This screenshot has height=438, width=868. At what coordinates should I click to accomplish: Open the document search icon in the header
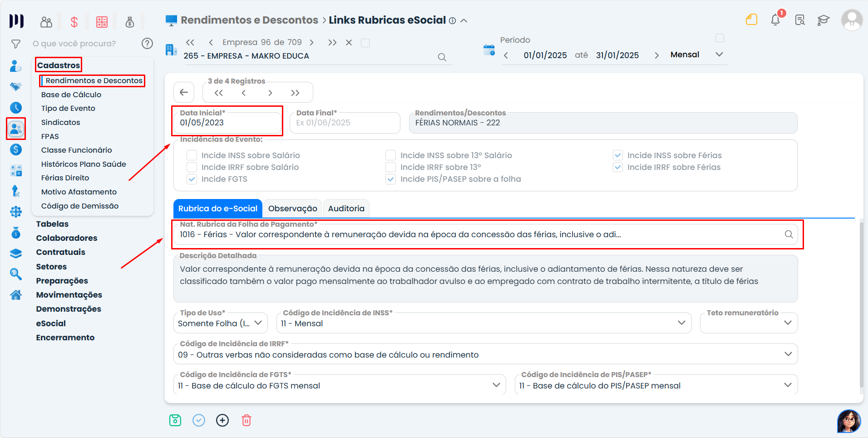[x=800, y=20]
